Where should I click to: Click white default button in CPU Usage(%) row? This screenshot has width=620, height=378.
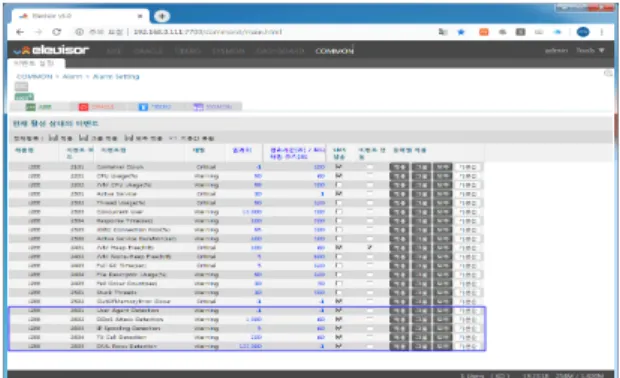pos(468,176)
